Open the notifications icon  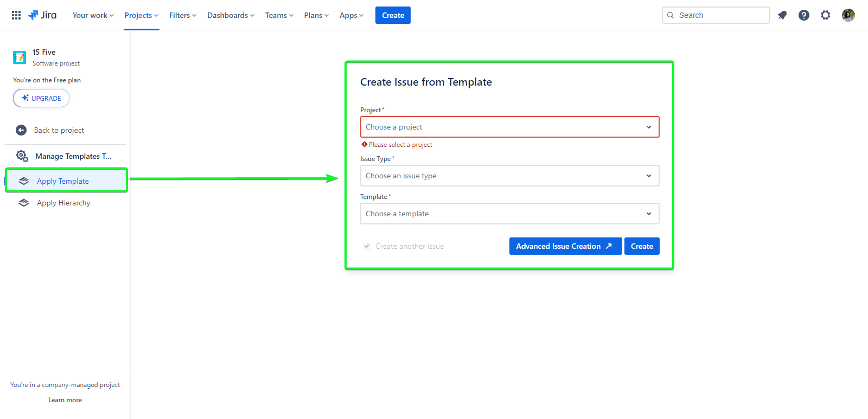coord(782,15)
